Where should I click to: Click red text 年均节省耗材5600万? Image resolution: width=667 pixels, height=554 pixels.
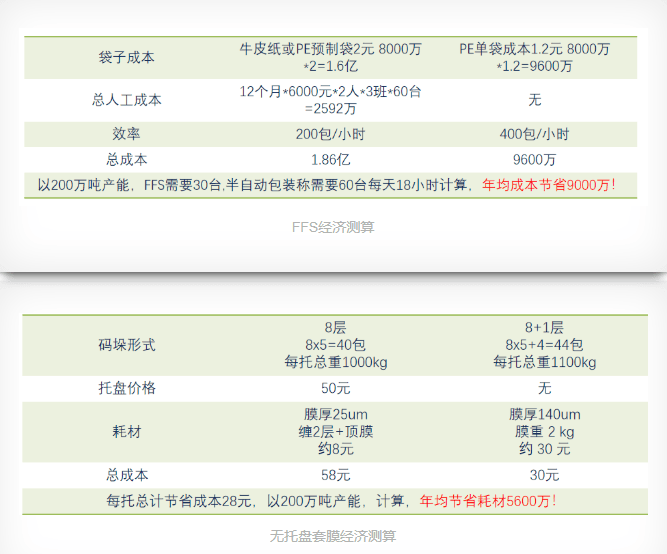tap(487, 501)
